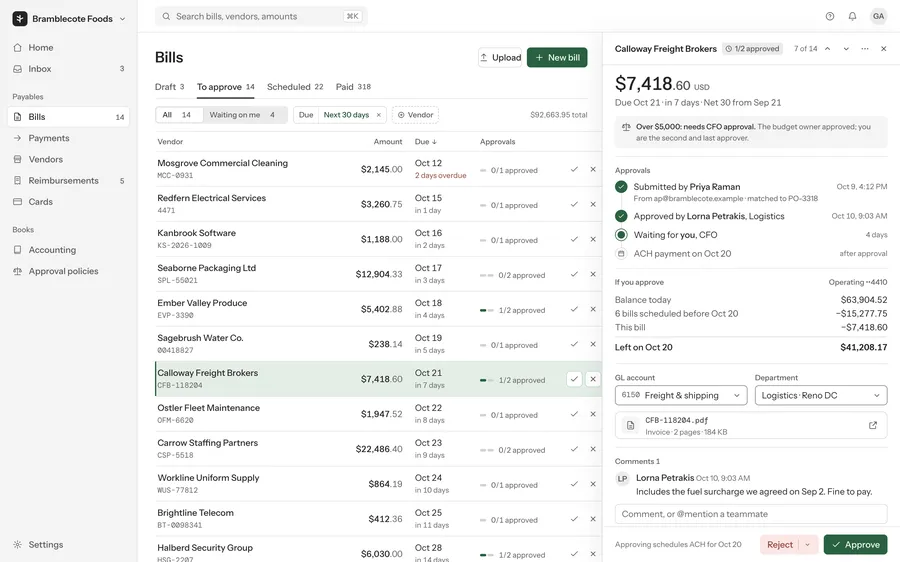This screenshot has width=900, height=562.
Task: Approve Seaborne Packaging Ltd with checkmark icon
Action: (x=574, y=274)
